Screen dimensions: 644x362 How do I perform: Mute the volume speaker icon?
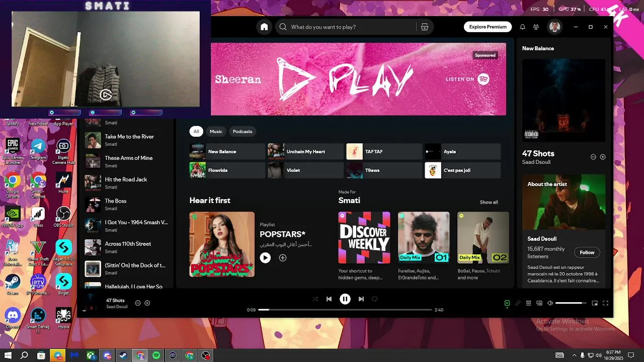click(550, 303)
